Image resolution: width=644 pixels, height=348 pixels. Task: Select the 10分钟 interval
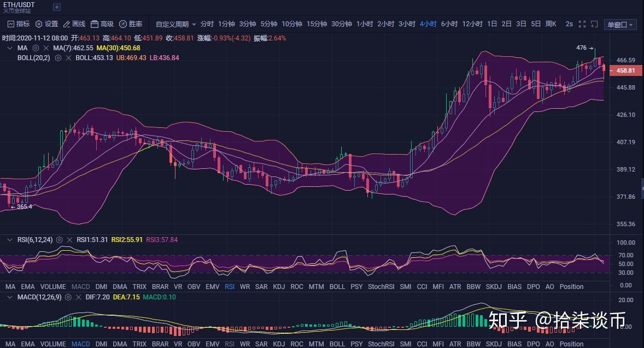(x=292, y=24)
